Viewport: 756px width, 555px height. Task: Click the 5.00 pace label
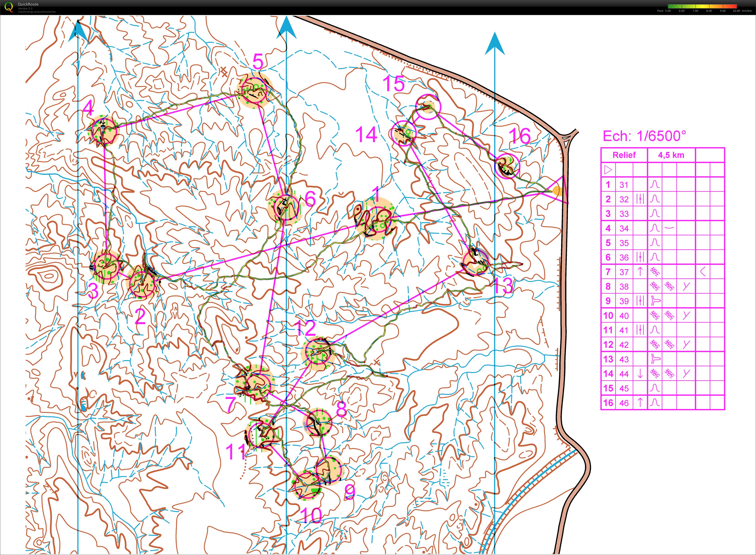[x=668, y=11]
